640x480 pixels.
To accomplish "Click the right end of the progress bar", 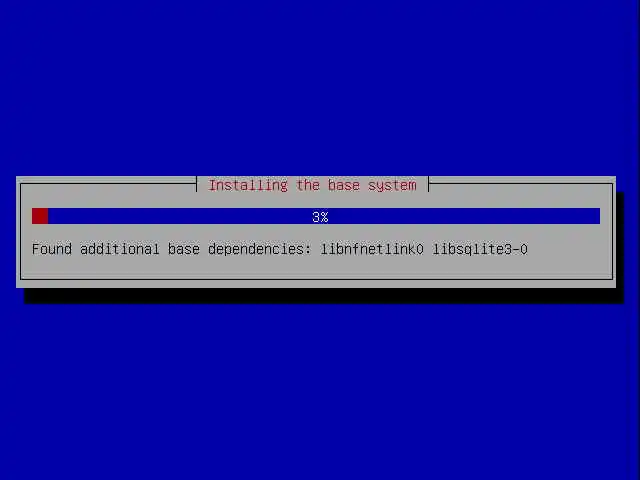I will (596, 216).
